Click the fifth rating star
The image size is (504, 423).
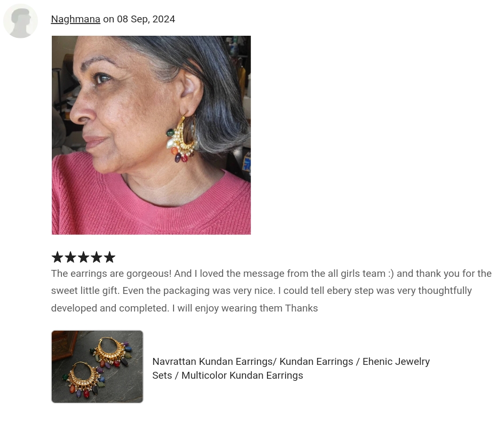coord(109,257)
